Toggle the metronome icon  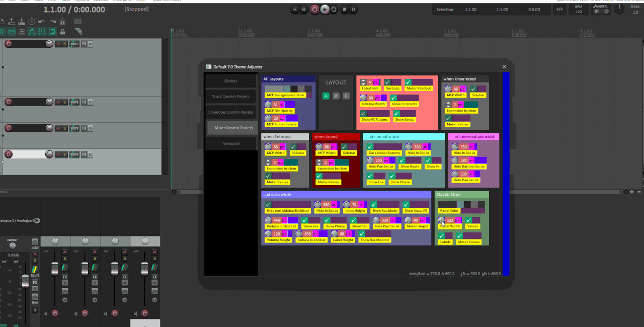pyautogui.click(x=62, y=22)
